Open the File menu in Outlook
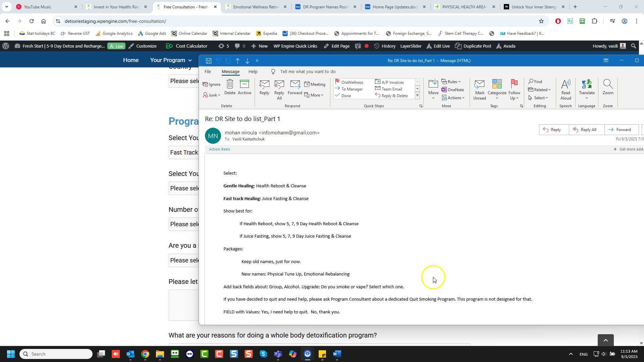 click(x=208, y=72)
